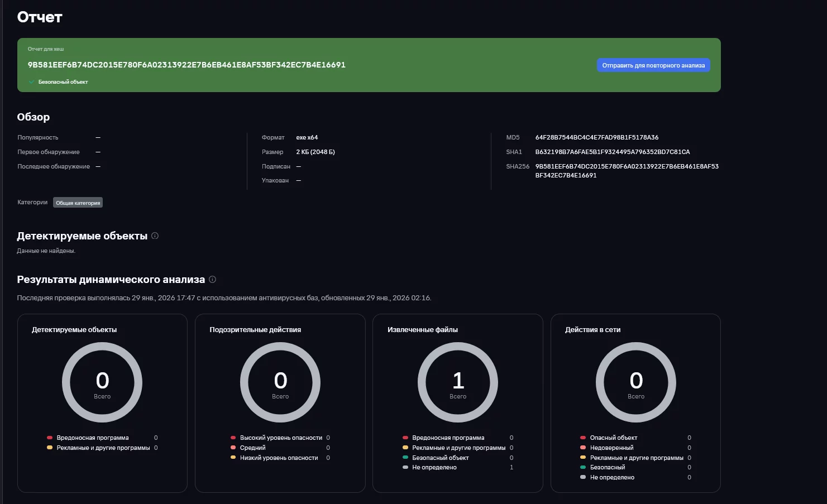Viewport: 827px width, 504px height.
Task: Select the Общая категория tag
Action: tap(78, 203)
